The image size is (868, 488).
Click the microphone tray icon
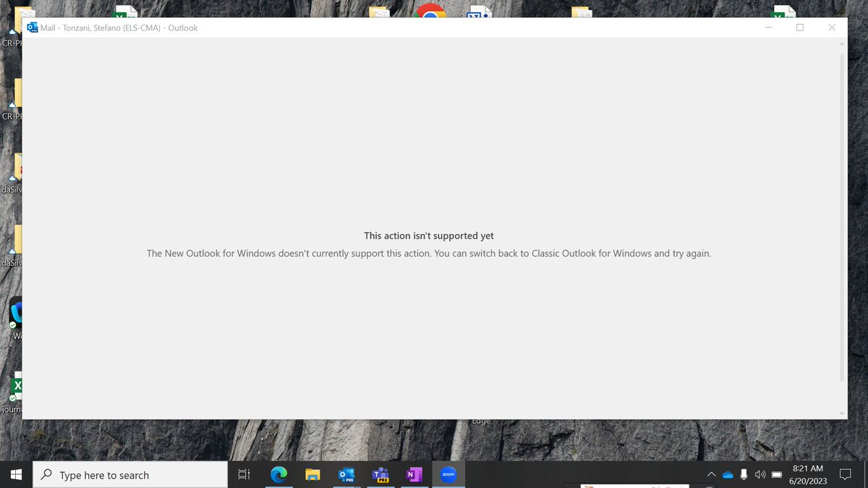tap(744, 475)
